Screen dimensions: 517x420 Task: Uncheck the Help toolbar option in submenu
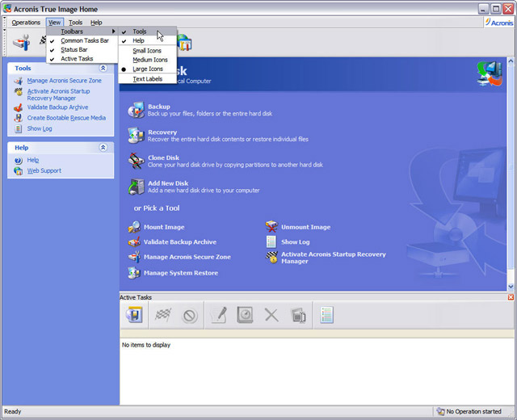(x=147, y=40)
